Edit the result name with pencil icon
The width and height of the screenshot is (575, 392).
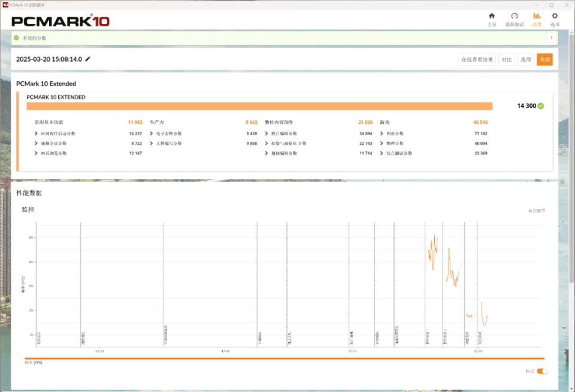[x=87, y=59]
